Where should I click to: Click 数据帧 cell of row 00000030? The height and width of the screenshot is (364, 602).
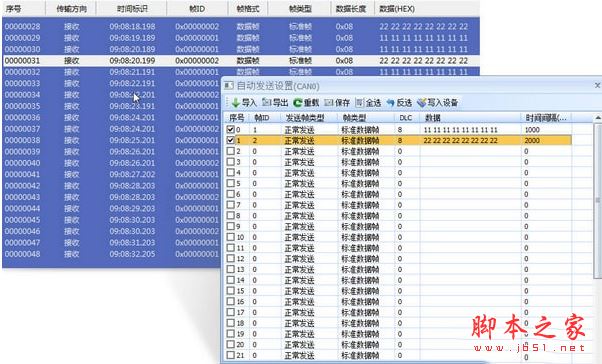[x=248, y=49]
